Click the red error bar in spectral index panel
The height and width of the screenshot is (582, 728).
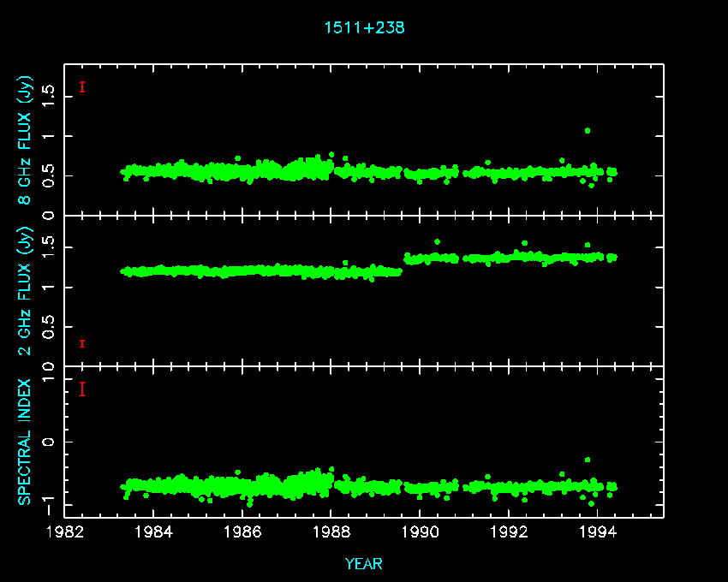(82, 389)
